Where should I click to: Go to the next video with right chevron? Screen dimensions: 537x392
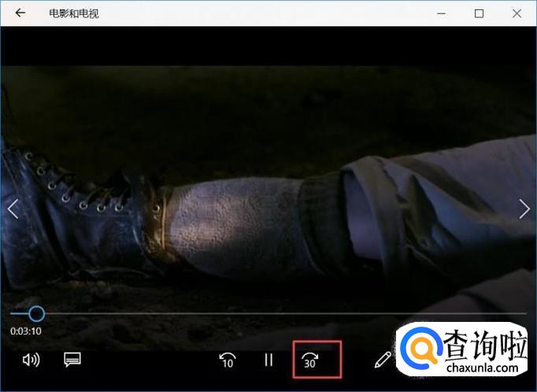click(524, 209)
